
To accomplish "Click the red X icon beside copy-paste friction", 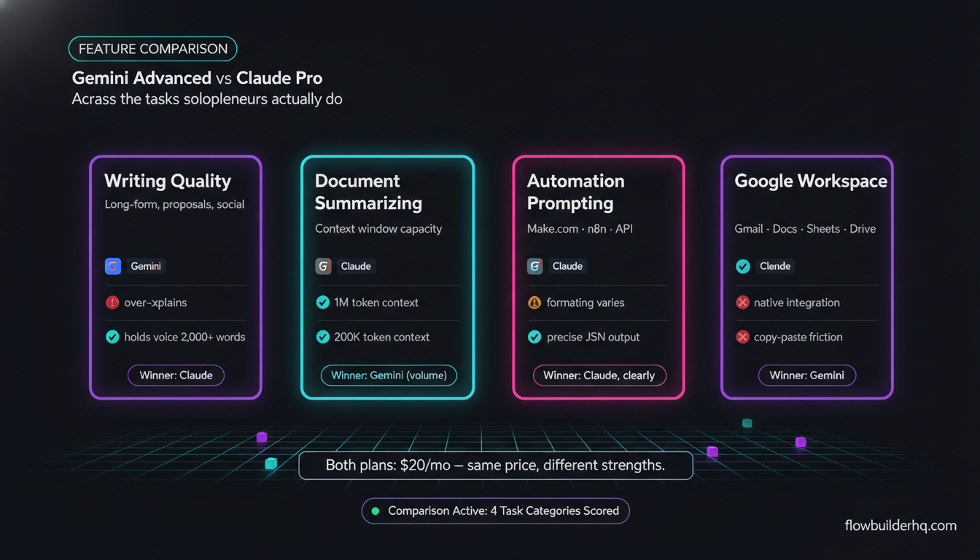I will coord(742,337).
